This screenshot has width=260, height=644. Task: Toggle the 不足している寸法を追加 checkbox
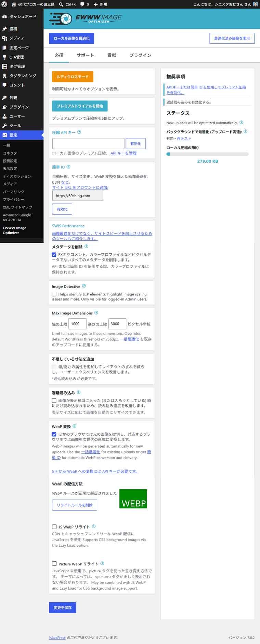pos(54,367)
